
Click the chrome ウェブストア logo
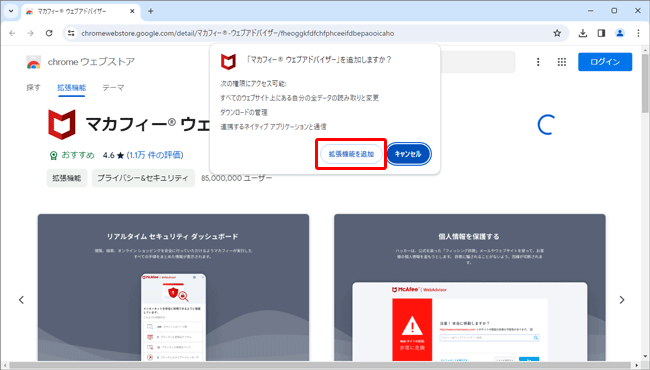[x=80, y=62]
